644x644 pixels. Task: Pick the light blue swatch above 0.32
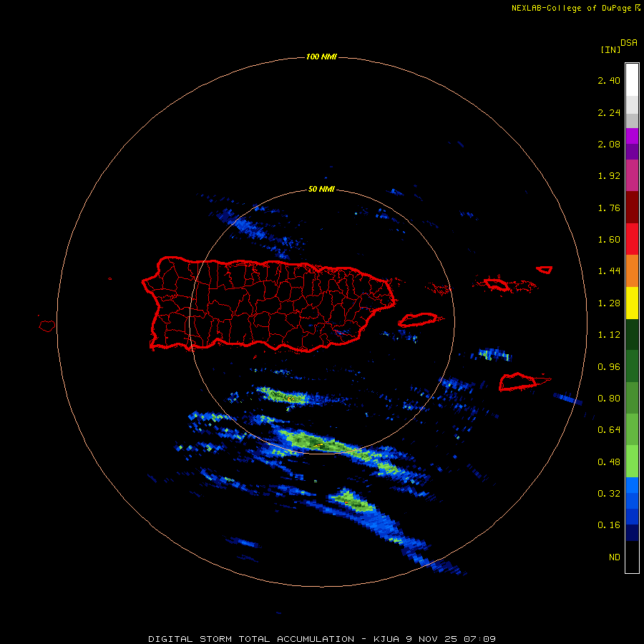click(632, 485)
